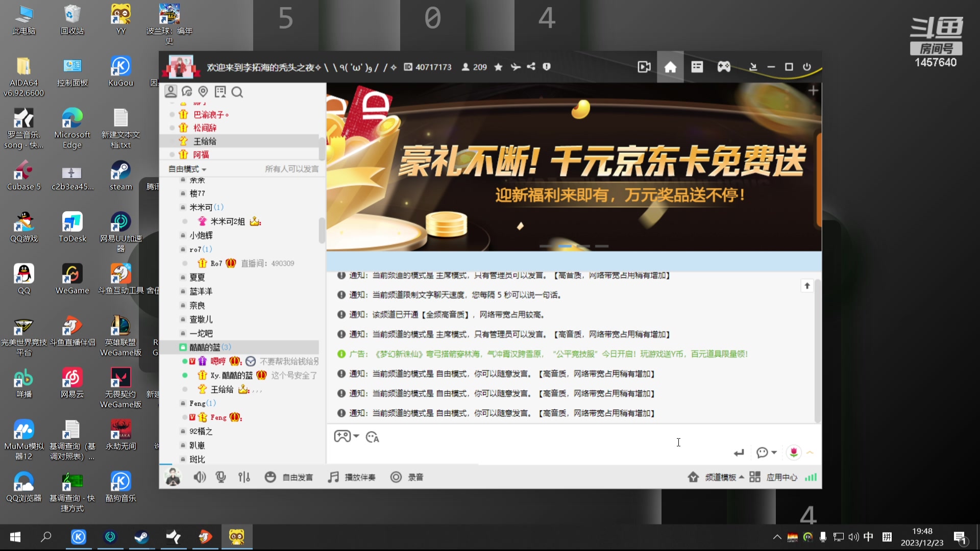980x551 pixels.
Task: Switch to the contacts tab in sidebar
Action: (x=170, y=91)
